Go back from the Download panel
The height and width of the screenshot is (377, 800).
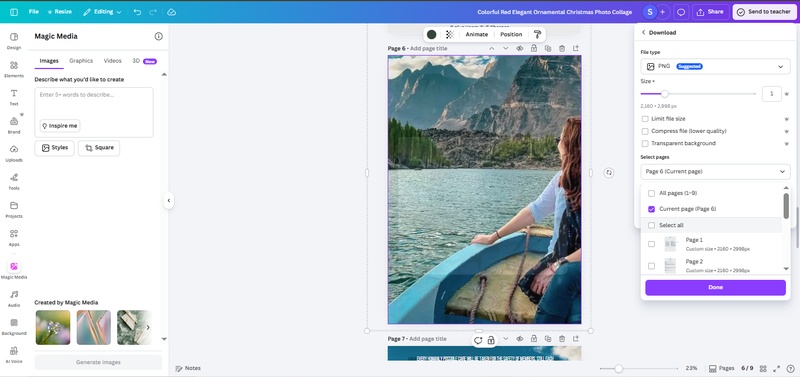coord(643,33)
